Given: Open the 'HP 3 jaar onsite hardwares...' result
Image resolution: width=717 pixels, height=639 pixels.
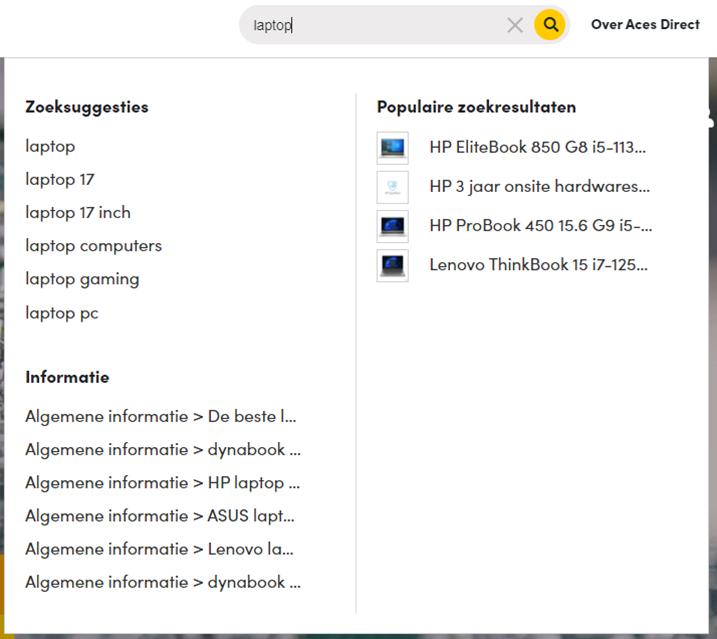Looking at the screenshot, I should click(x=540, y=187).
